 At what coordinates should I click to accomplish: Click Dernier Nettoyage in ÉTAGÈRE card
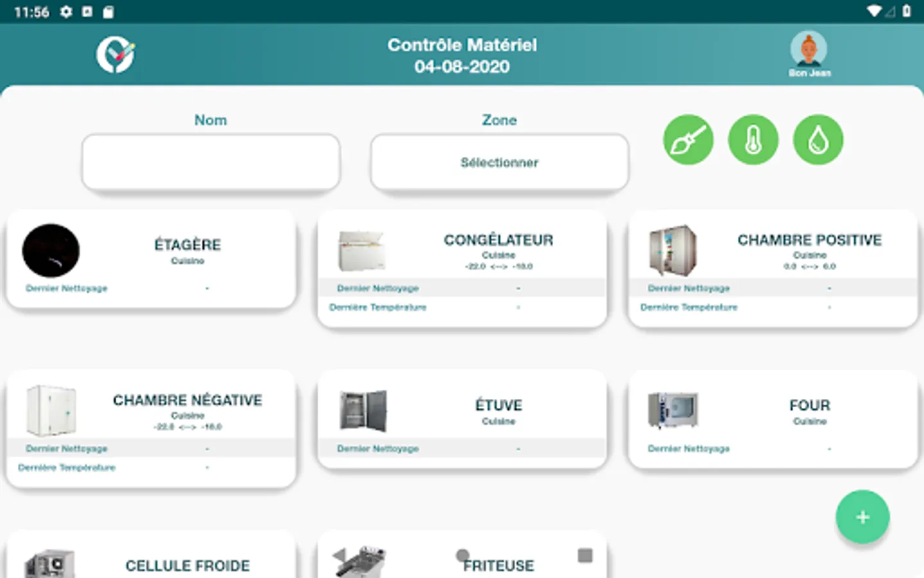coord(67,288)
